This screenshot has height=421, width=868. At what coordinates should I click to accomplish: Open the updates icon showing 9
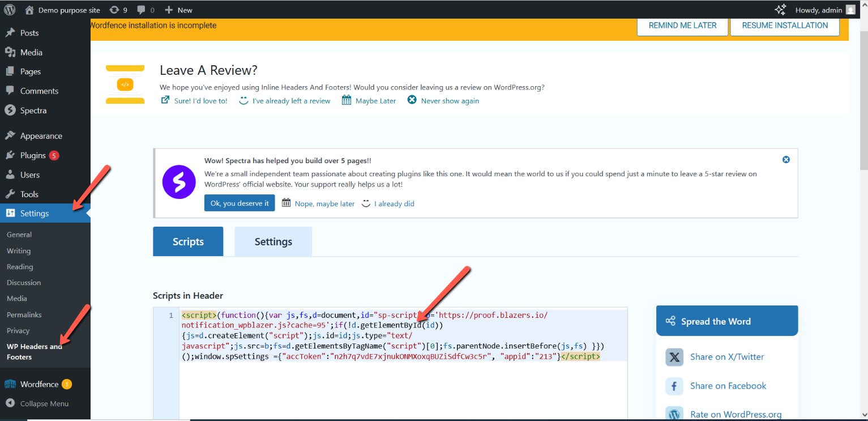coord(114,10)
